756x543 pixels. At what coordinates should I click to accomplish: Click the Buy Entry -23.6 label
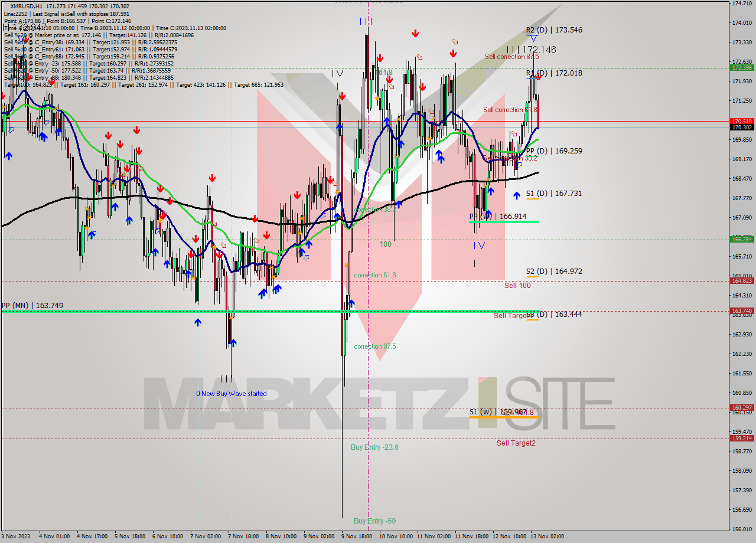coord(374,447)
